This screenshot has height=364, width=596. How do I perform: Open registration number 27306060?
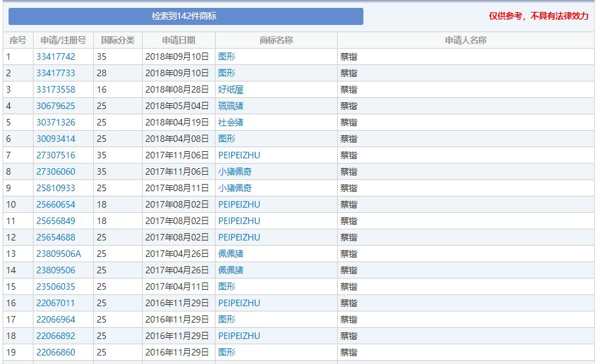(x=55, y=171)
